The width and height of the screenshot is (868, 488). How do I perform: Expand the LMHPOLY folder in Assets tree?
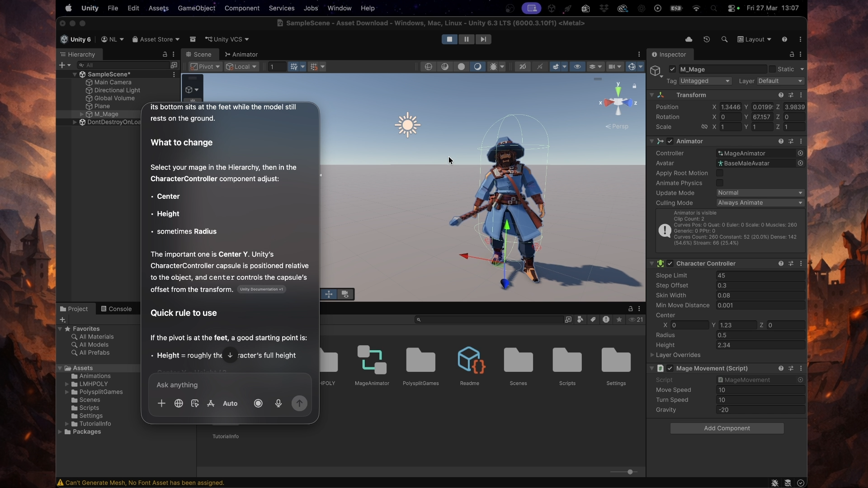pyautogui.click(x=67, y=384)
